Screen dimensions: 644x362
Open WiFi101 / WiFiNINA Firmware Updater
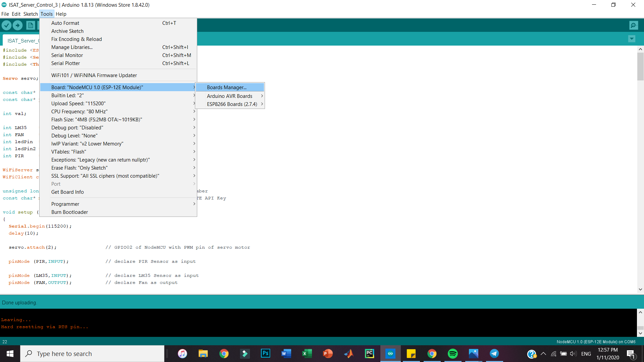(118, 75)
